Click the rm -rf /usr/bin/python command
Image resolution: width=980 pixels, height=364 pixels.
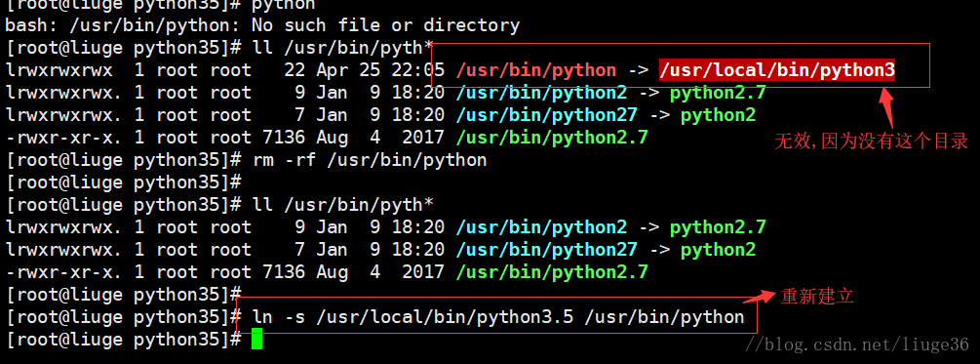click(x=370, y=160)
